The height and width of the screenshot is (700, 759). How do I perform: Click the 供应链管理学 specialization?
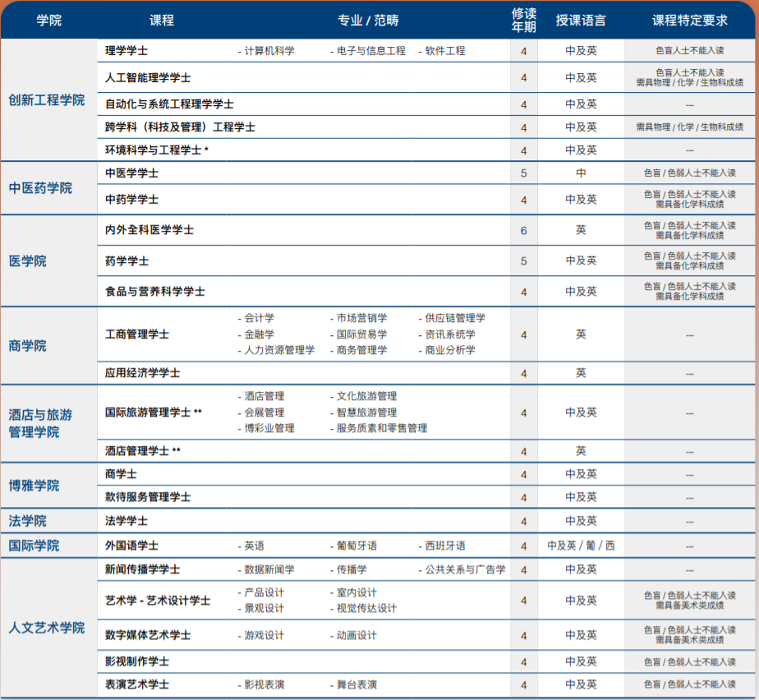[452, 318]
